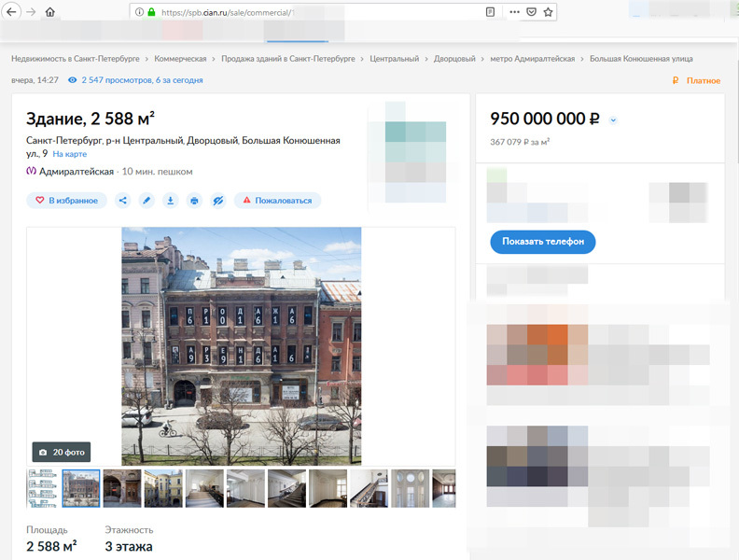This screenshot has width=739, height=560.
Task: Open the Дворцовый breadcrumb link
Action: tap(454, 59)
